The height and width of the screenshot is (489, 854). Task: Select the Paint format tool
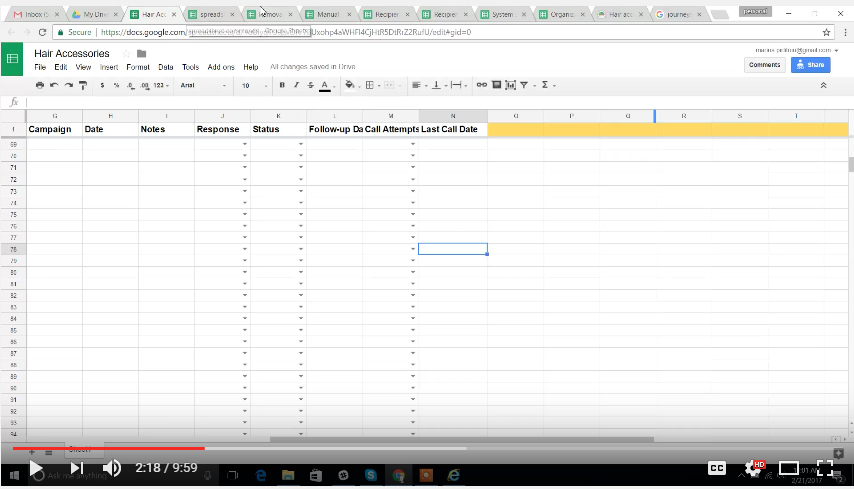[83, 85]
